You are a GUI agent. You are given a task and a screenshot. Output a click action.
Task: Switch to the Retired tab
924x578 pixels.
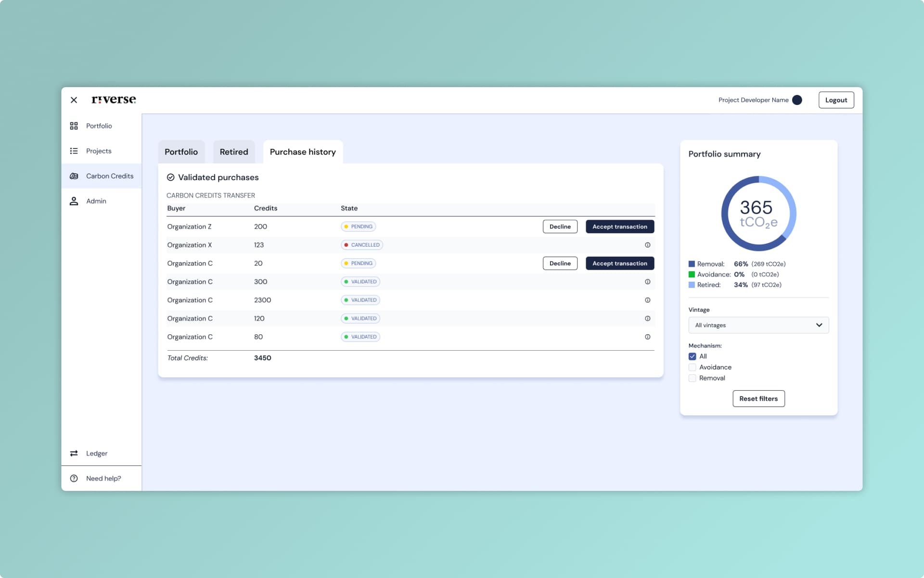click(234, 152)
